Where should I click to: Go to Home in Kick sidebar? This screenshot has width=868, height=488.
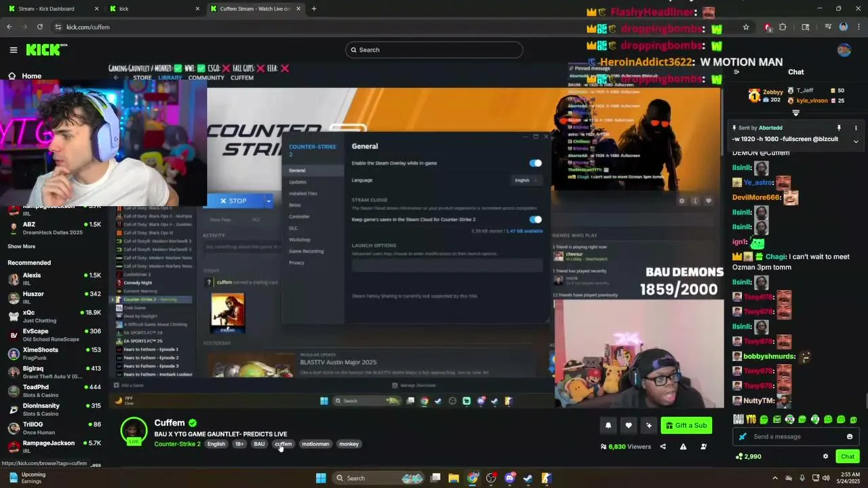(24, 76)
